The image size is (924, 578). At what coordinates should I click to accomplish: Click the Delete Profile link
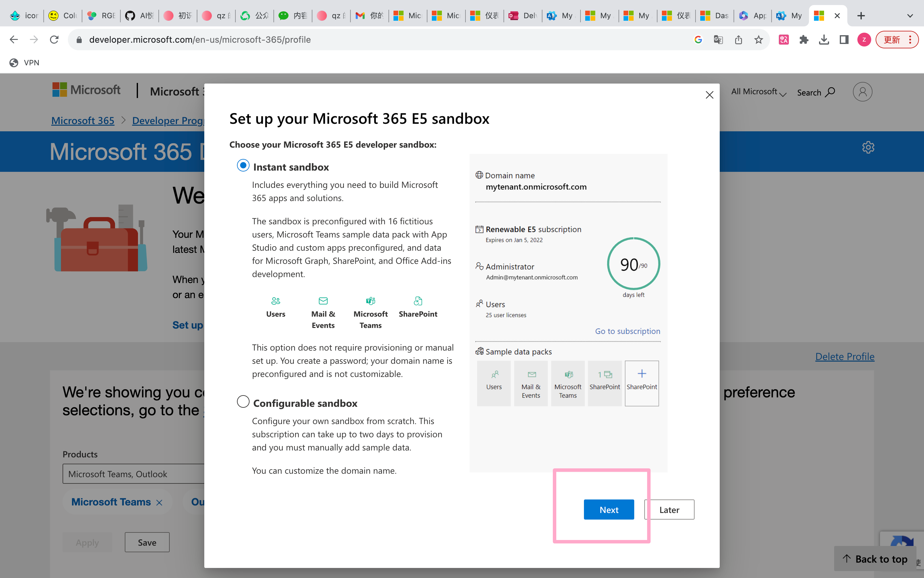(845, 356)
